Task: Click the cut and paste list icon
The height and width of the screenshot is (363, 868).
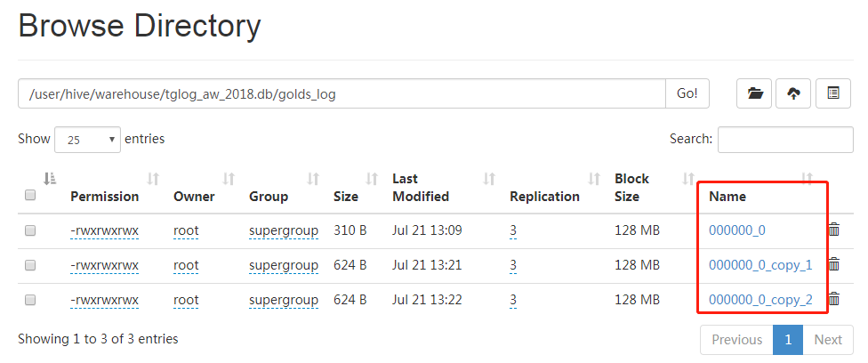Action: (833, 93)
